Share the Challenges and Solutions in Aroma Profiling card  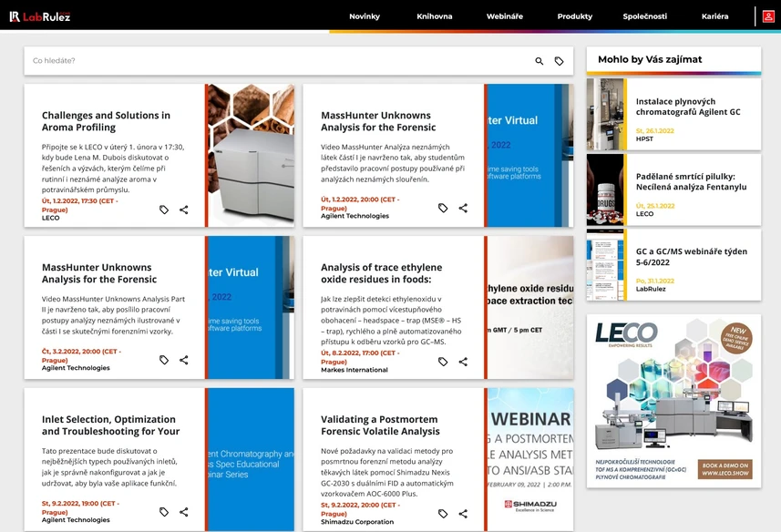[184, 210]
